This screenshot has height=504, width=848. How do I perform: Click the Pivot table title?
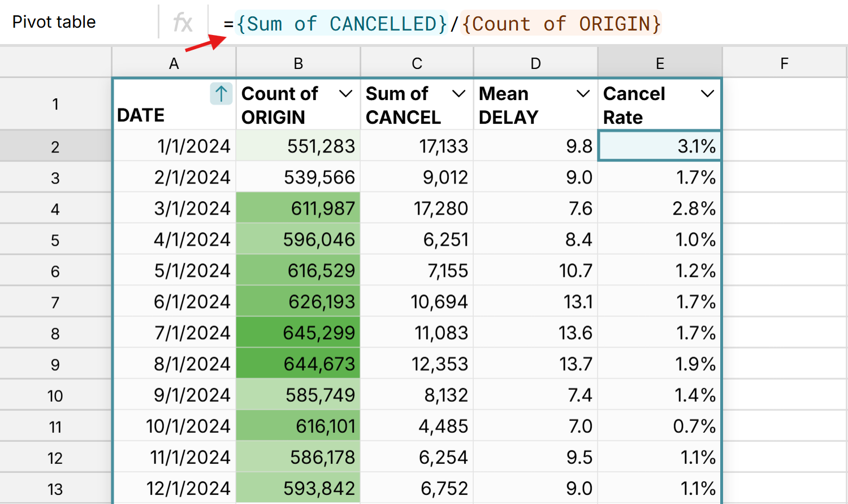pyautogui.click(x=55, y=23)
